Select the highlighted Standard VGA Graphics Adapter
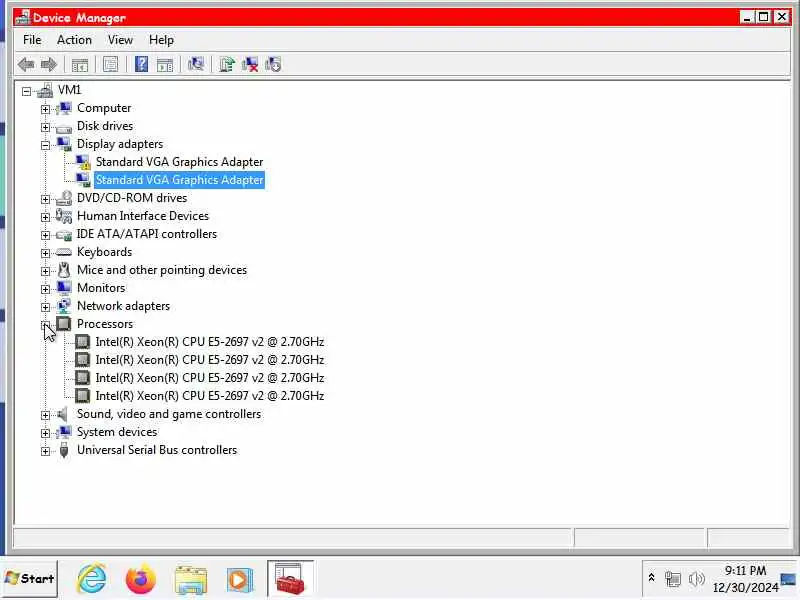 179,180
